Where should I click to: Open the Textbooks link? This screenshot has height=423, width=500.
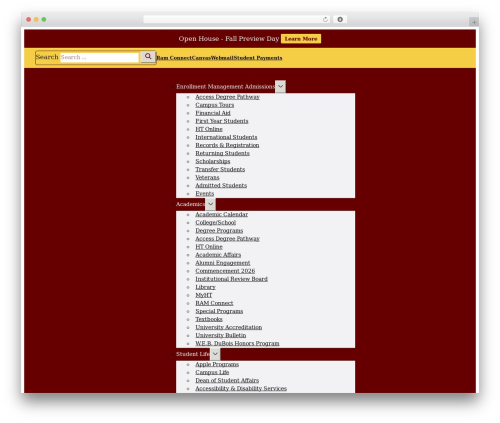coord(209,319)
